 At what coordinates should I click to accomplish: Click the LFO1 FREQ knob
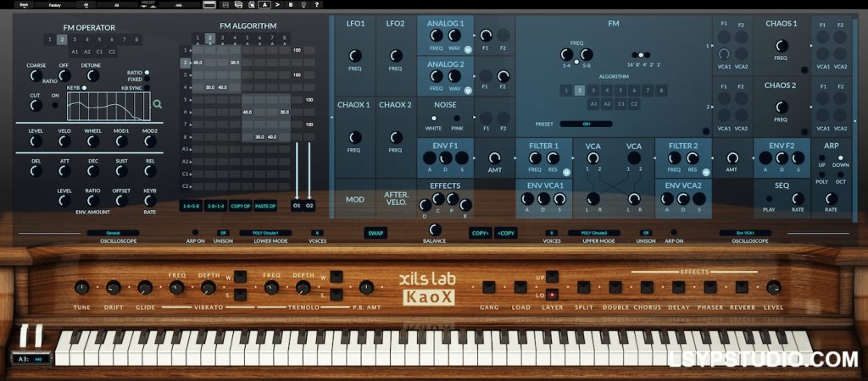(x=355, y=55)
